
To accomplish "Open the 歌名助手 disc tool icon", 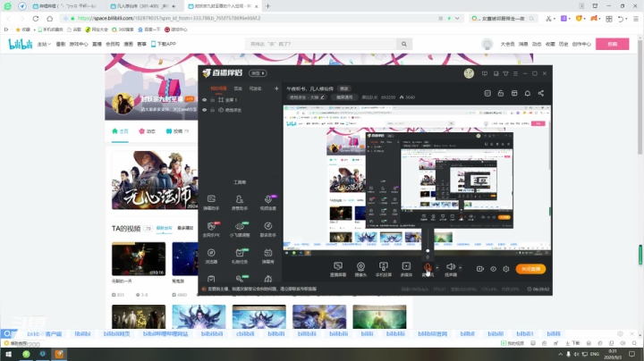I will click(x=267, y=230).
